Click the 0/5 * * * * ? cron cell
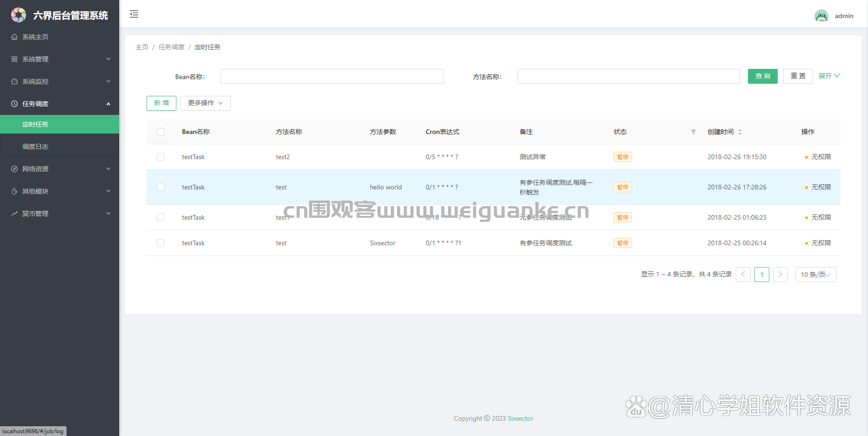Screen dimensions: 868x436 pyautogui.click(x=442, y=157)
